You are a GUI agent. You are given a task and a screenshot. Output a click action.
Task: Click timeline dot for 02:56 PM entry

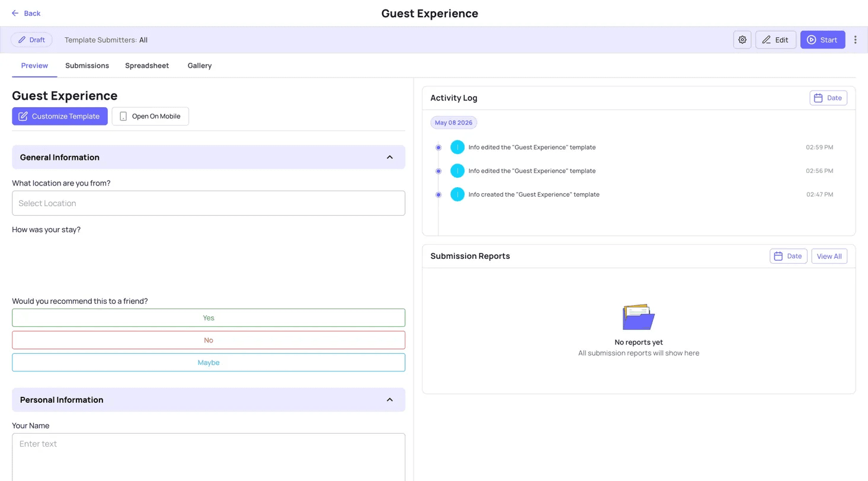coord(438,171)
